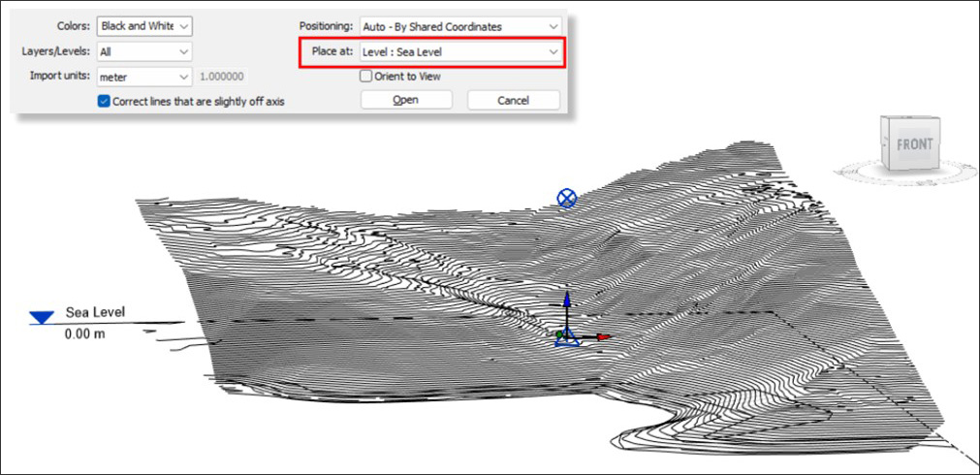The width and height of the screenshot is (980, 475).
Task: Open the Layers/Levels dropdown
Action: pos(144,52)
